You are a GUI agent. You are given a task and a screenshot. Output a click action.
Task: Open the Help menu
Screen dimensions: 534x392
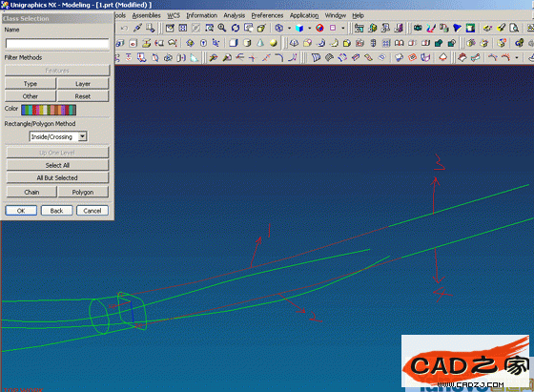click(x=358, y=15)
